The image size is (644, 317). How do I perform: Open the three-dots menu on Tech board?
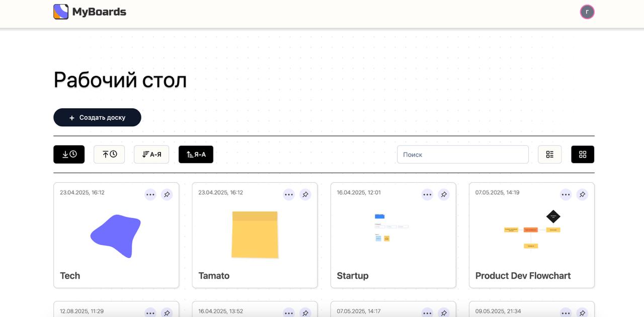pos(150,194)
